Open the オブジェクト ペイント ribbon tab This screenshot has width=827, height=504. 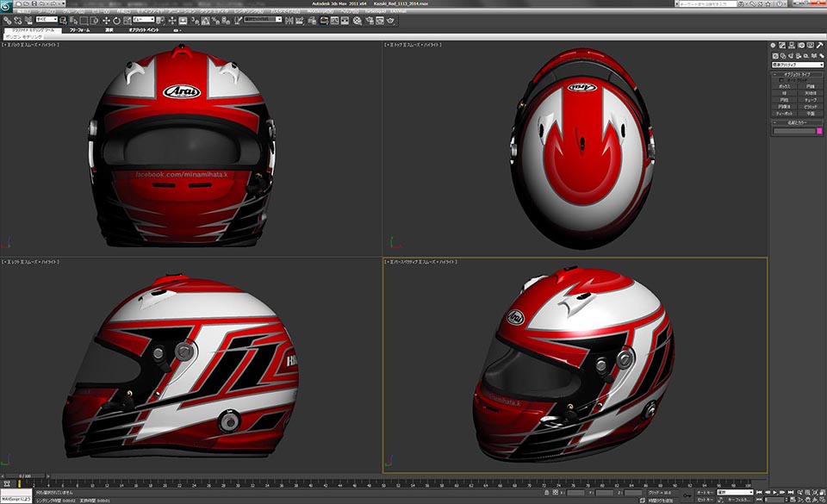click(144, 30)
